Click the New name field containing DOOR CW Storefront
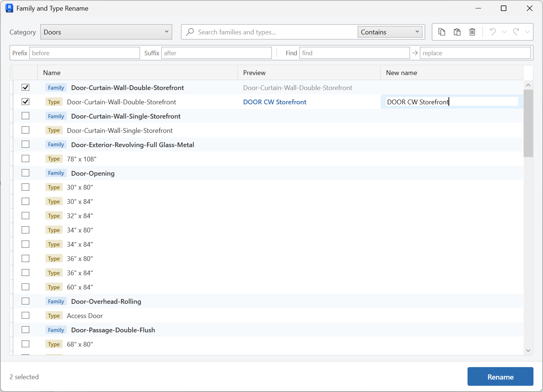The width and height of the screenshot is (543, 392). [x=452, y=102]
